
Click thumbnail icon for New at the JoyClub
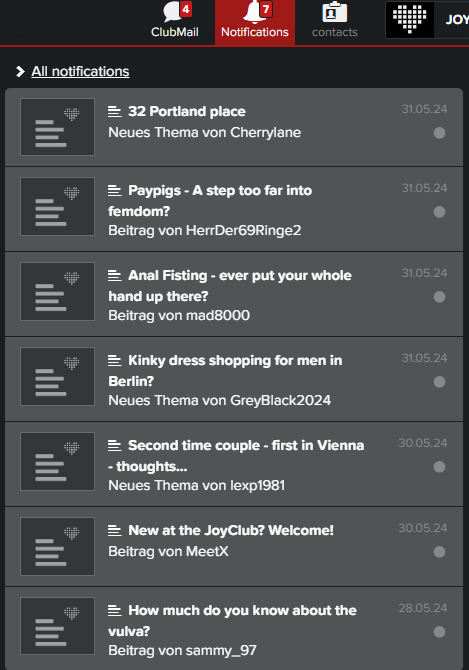[x=57, y=547]
